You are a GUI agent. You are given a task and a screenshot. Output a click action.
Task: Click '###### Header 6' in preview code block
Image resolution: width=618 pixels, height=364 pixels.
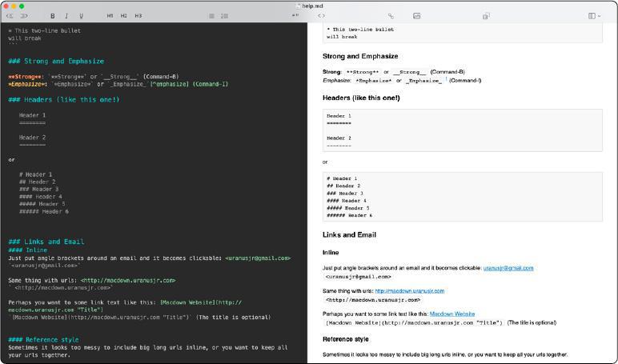349,215
